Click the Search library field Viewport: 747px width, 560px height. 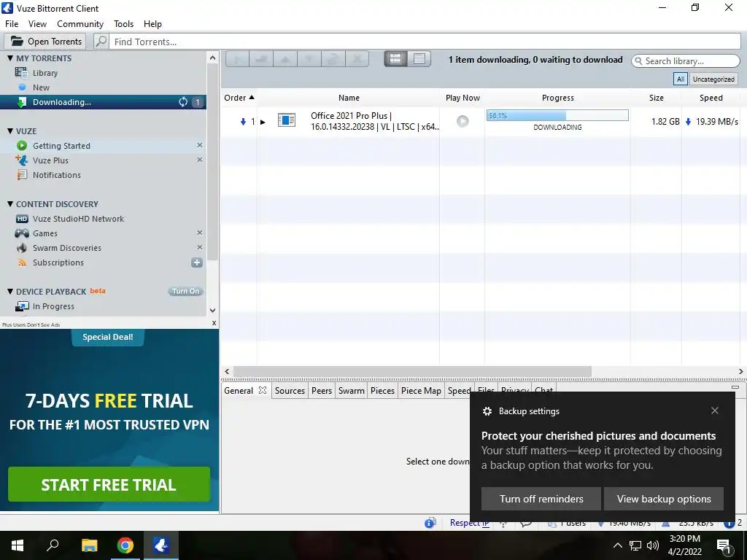click(x=686, y=61)
